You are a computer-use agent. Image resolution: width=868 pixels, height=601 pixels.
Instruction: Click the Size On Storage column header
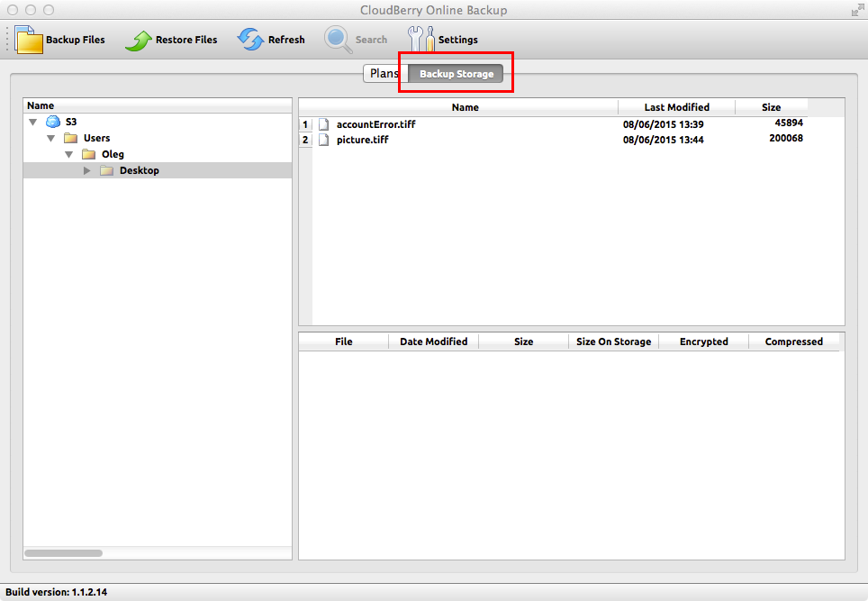[x=613, y=341]
